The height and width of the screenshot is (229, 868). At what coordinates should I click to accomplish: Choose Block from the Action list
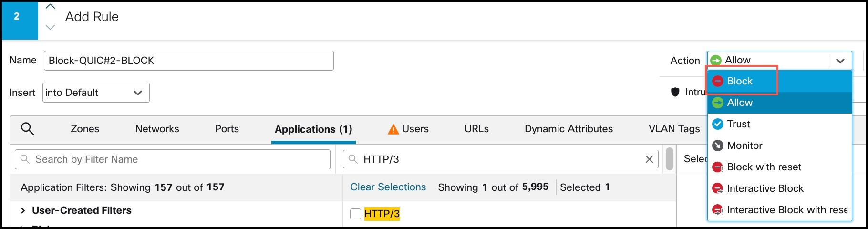(x=740, y=81)
